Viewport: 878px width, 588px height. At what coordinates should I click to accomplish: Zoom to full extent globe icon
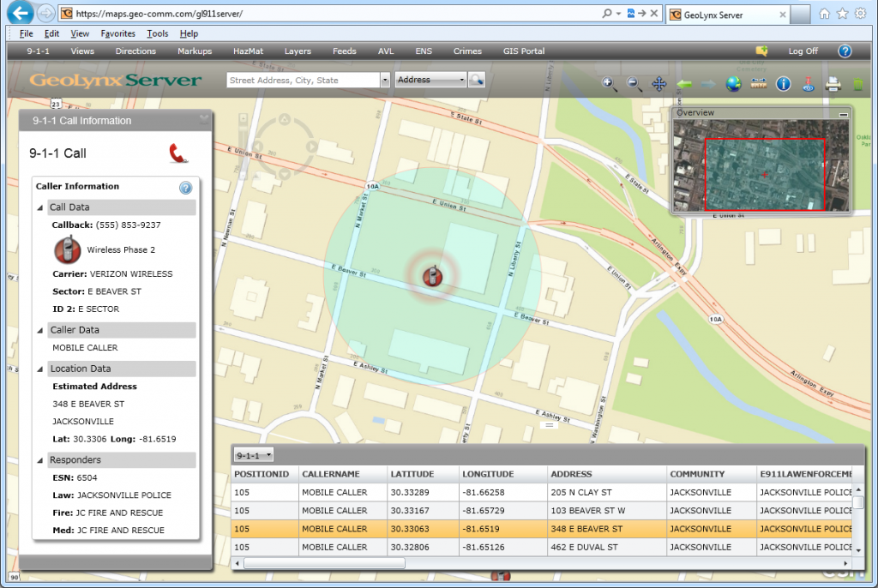[x=733, y=84]
